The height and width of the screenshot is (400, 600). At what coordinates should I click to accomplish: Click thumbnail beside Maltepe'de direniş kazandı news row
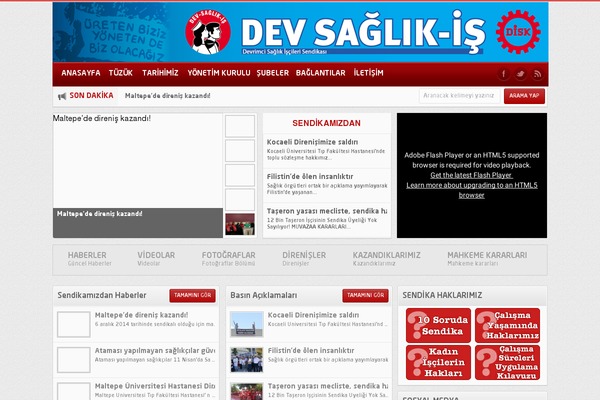tap(74, 324)
